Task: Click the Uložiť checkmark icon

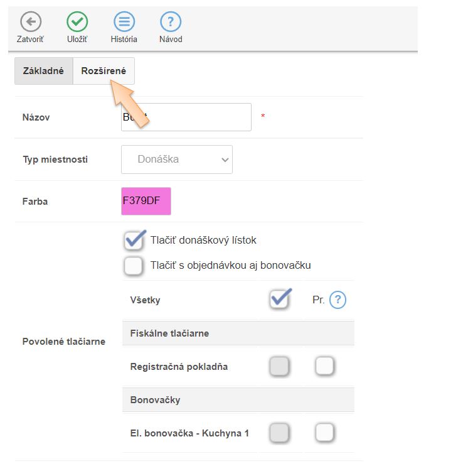Action: pyautogui.click(x=77, y=22)
